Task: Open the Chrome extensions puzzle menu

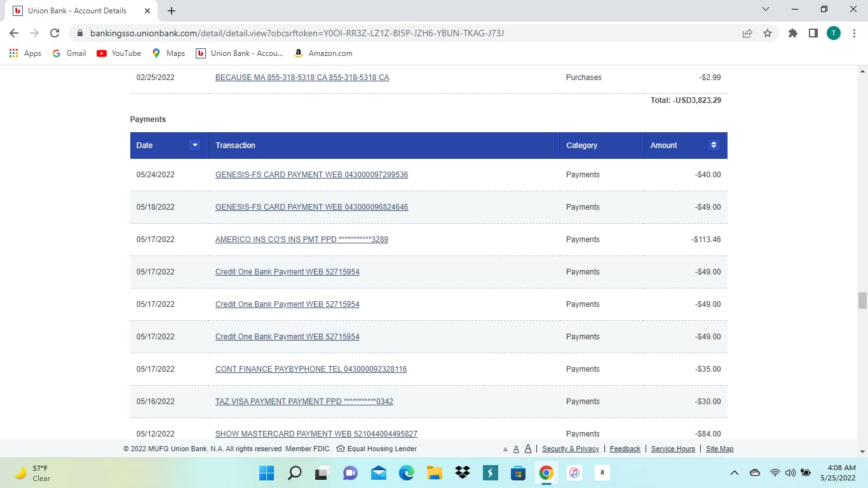Action: tap(792, 33)
